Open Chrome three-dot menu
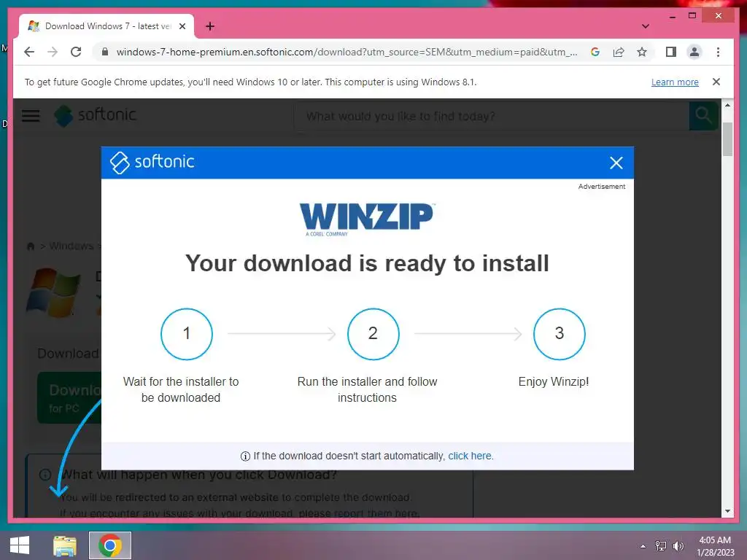 coord(718,52)
